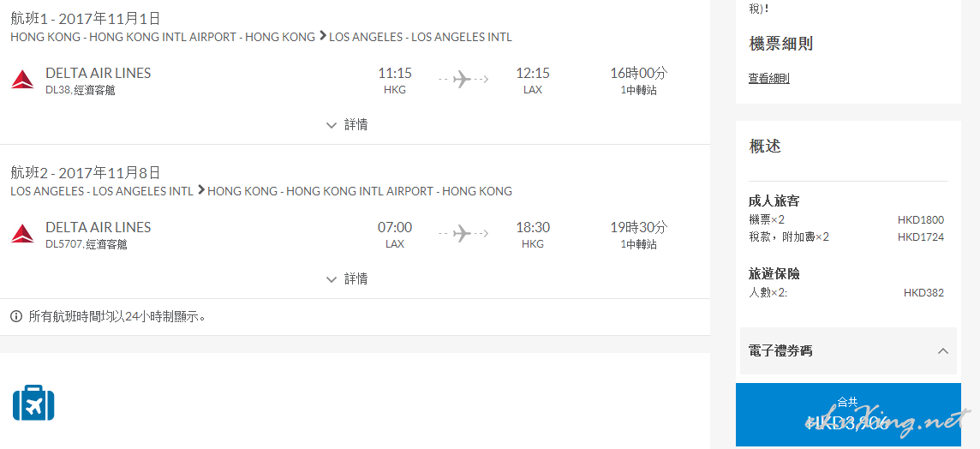The height and width of the screenshot is (449, 980).
Task: Click the airplane icon on the 07:00 flight
Action: coord(463,234)
